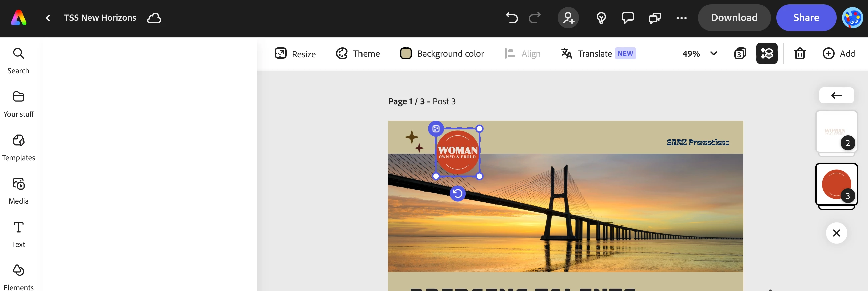
Task: Select the red circle layer thumbnail 3
Action: coord(836,184)
